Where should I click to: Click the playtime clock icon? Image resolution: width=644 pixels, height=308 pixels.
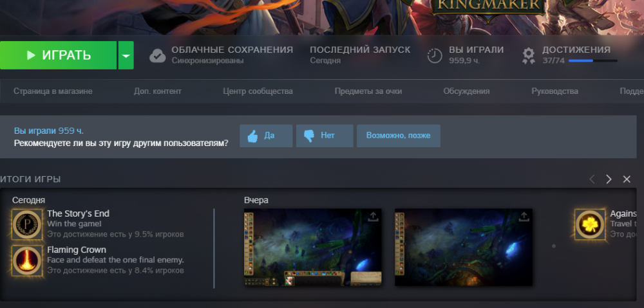435,56
